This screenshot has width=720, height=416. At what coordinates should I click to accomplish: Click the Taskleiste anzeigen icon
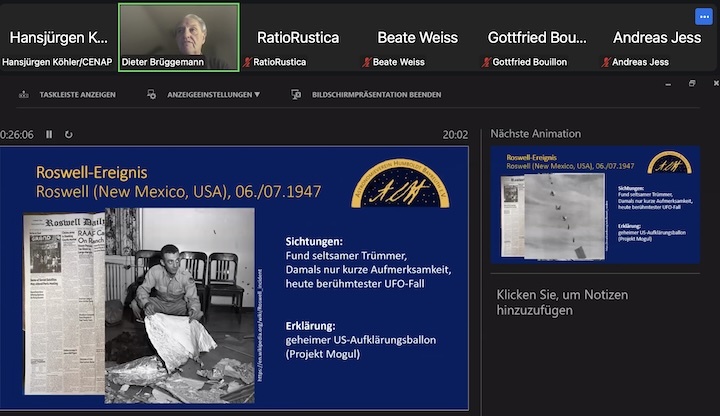pos(25,95)
